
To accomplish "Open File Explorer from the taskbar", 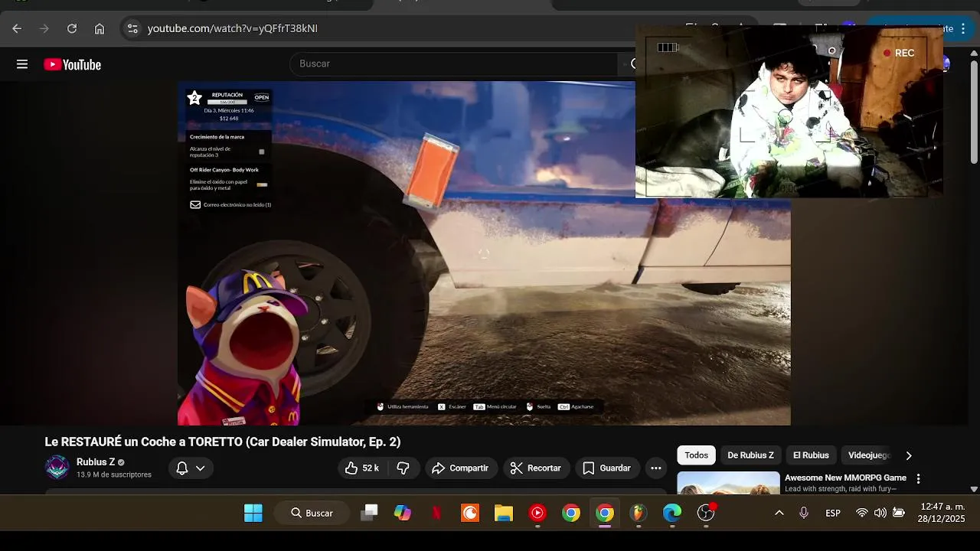I will coord(504,513).
